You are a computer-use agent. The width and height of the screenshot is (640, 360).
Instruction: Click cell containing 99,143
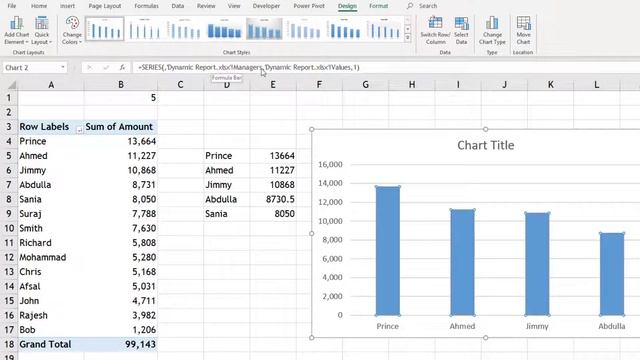(x=121, y=344)
